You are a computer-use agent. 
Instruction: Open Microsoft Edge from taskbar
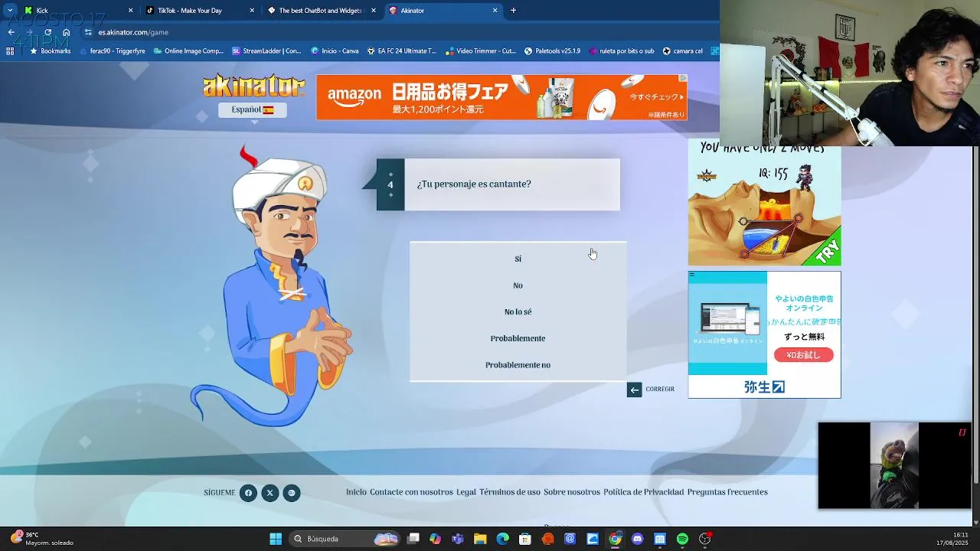click(502, 539)
